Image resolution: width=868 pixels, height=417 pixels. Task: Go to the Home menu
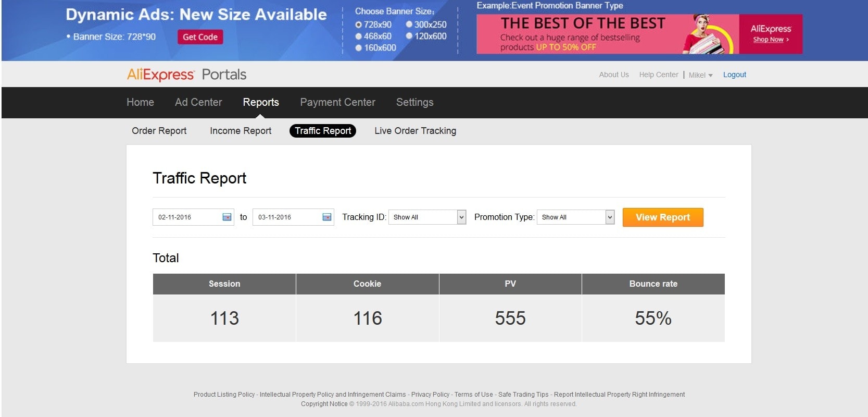(x=140, y=102)
